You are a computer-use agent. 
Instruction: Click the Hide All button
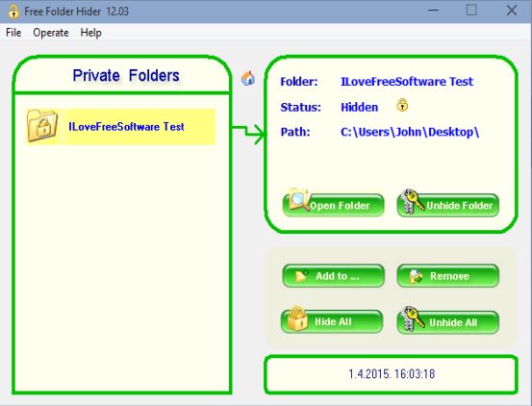[332, 321]
